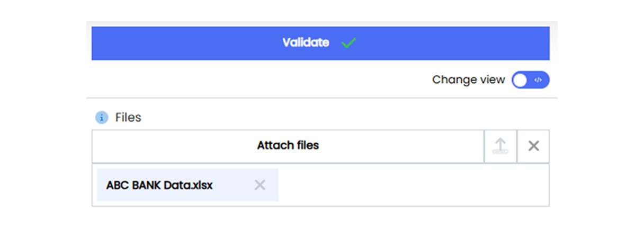The height and width of the screenshot is (235, 644).
Task: Clear all attachments with the X button
Action: (533, 146)
